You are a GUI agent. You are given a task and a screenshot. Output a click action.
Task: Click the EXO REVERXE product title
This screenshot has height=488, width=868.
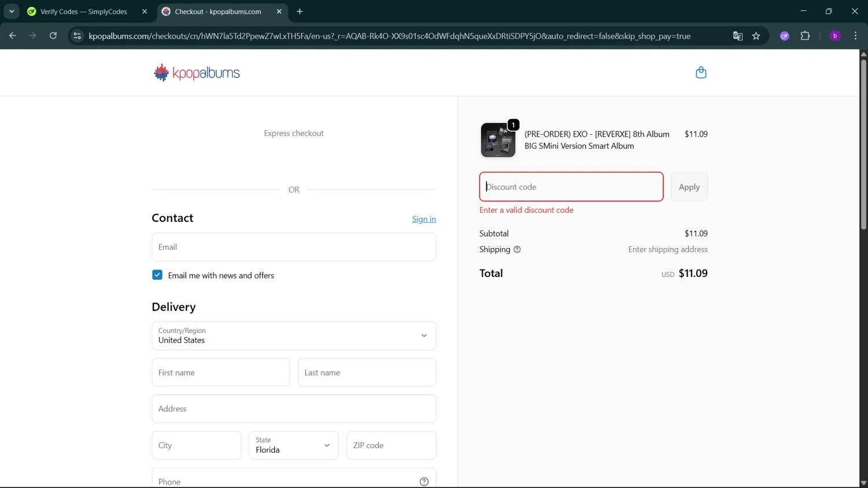[597, 140]
